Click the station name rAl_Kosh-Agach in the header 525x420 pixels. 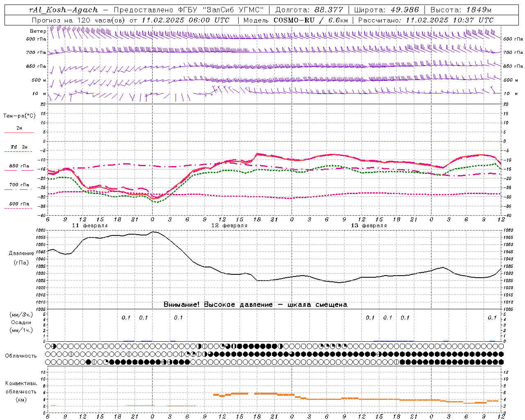coord(64,10)
